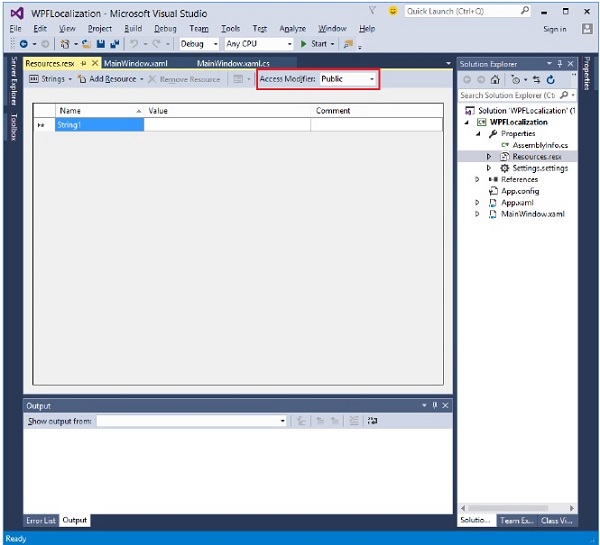Click the Auto Hide pin in Output panel
Screen dimensions: 600x545
[435, 405]
